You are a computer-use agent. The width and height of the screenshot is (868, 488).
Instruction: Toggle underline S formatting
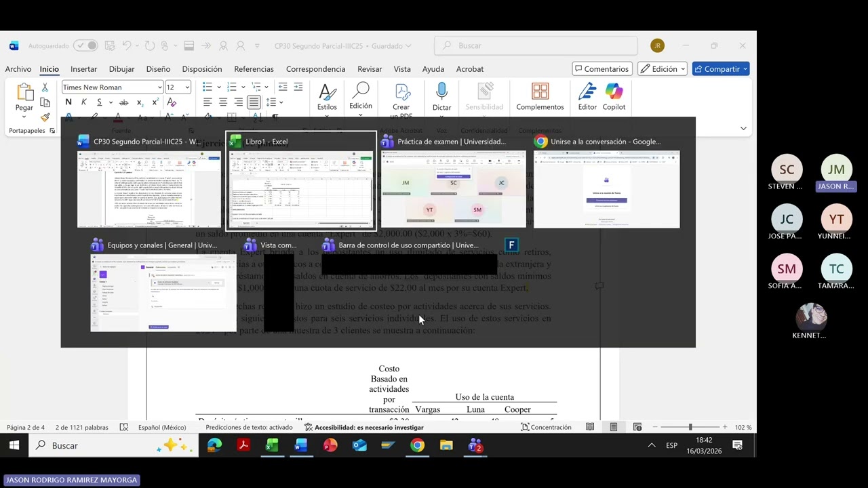(x=99, y=102)
